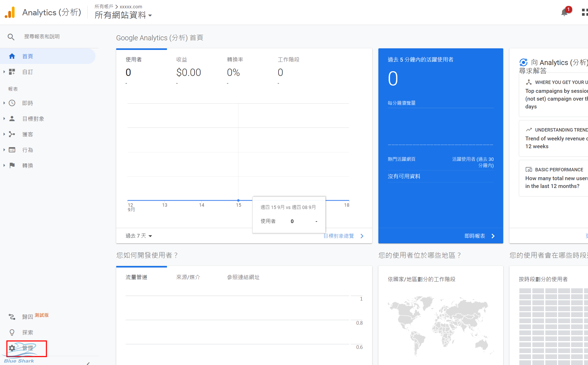Expand the 行為 reports section
The image size is (588, 365).
[x=4, y=150]
